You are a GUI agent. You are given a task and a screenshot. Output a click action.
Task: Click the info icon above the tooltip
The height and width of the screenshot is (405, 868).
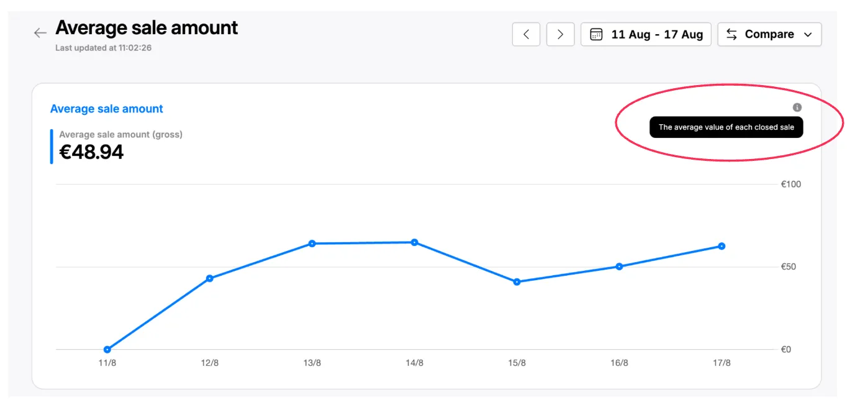pos(797,107)
